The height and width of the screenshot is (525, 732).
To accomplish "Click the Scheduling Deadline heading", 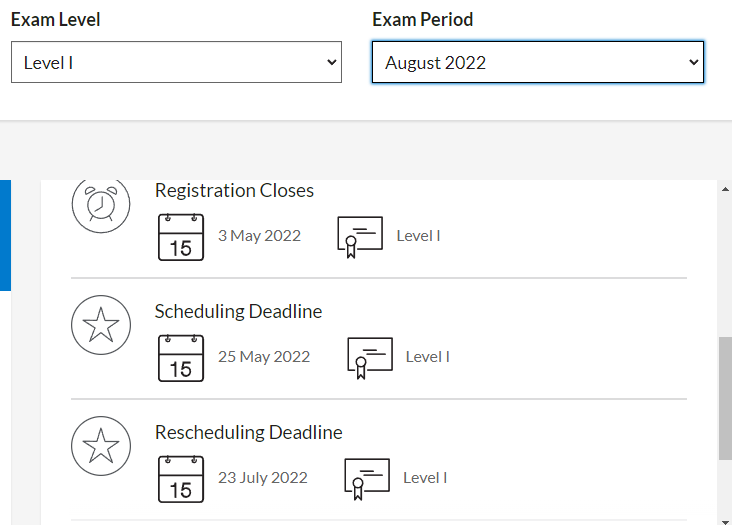I will 238,311.
